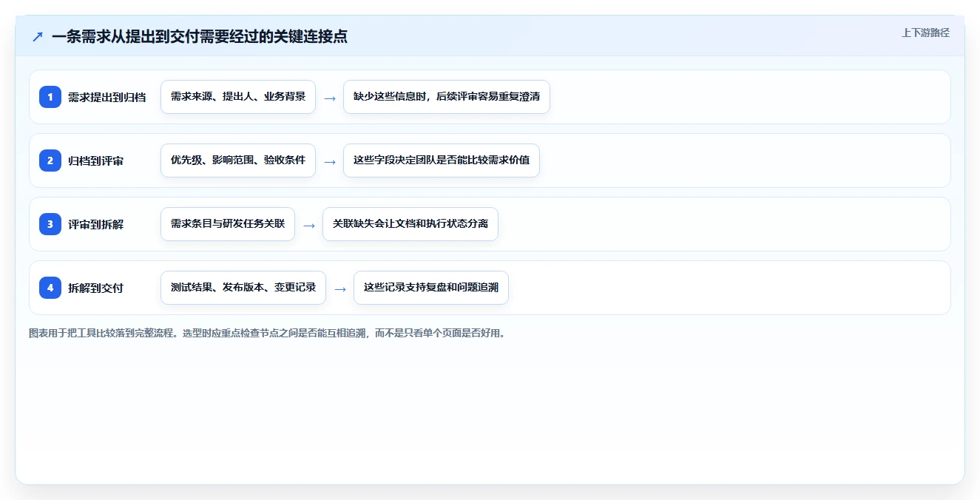
Task: Click the number 4 step badge
Action: 50,287
